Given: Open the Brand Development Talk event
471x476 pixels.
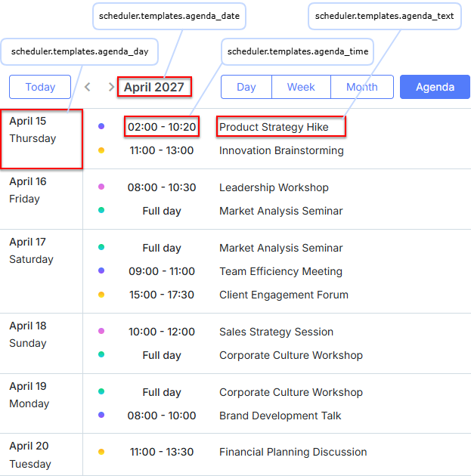Looking at the screenshot, I should coord(280,416).
